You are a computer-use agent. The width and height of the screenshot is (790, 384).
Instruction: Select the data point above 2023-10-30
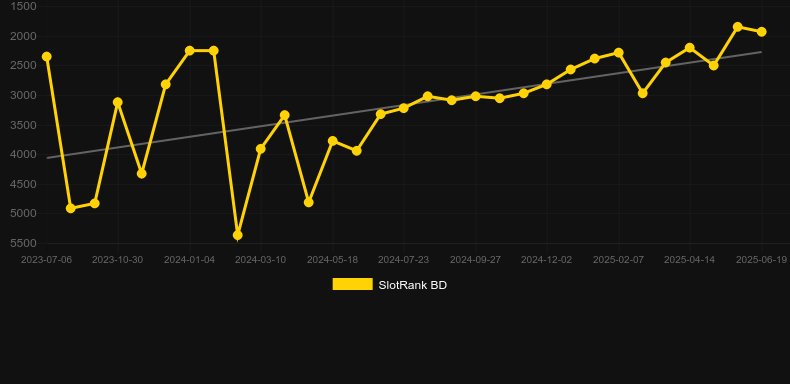pyautogui.click(x=117, y=102)
